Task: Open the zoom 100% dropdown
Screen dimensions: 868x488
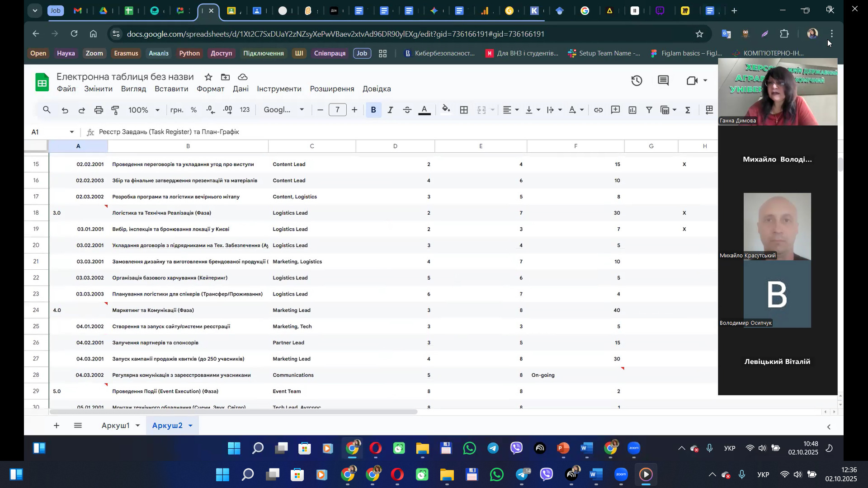Action: click(x=144, y=110)
